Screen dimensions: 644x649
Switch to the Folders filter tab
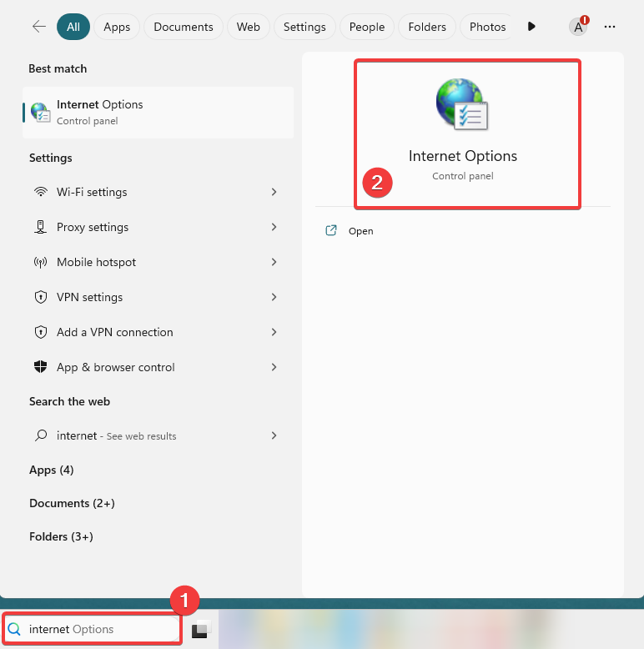pos(427,27)
